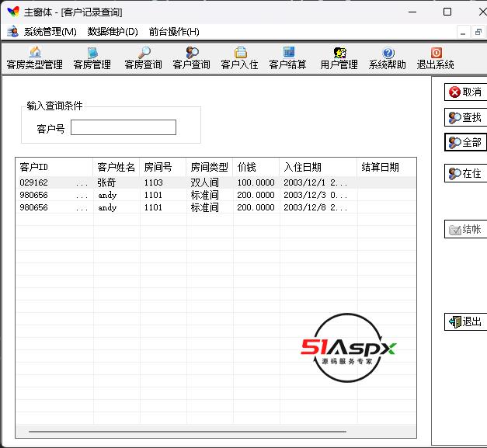
Task: Click check-in date 2003/12/3 cell
Action: click(x=315, y=195)
